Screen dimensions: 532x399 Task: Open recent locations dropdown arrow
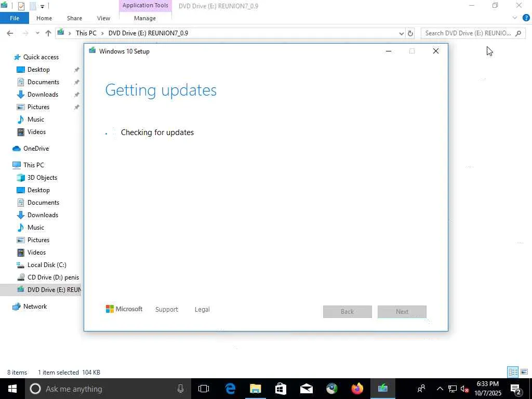coord(37,33)
